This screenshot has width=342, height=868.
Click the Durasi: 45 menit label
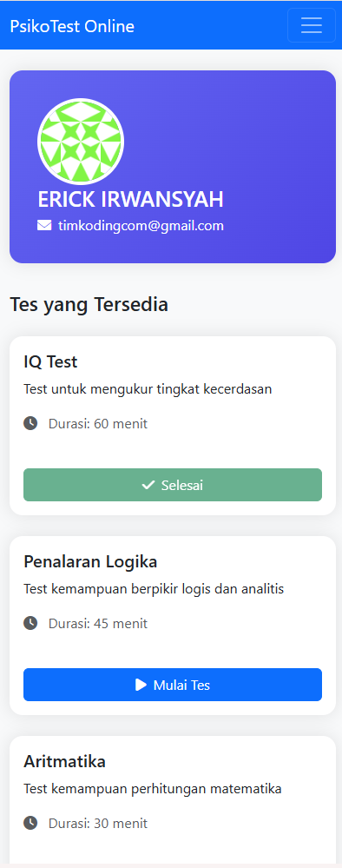98,624
